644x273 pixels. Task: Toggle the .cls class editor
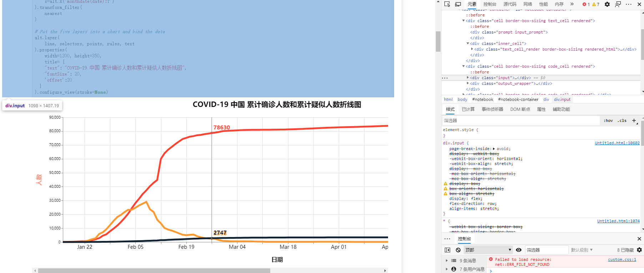click(622, 120)
